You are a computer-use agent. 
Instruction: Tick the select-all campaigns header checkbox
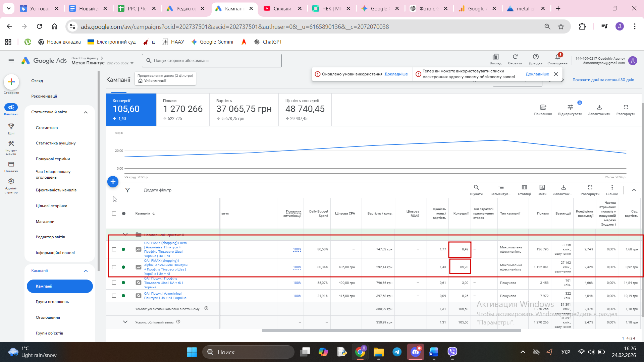pyautogui.click(x=114, y=214)
